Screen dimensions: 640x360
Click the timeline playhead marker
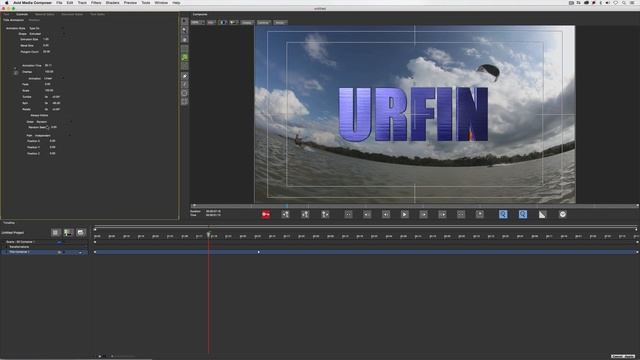click(209, 234)
